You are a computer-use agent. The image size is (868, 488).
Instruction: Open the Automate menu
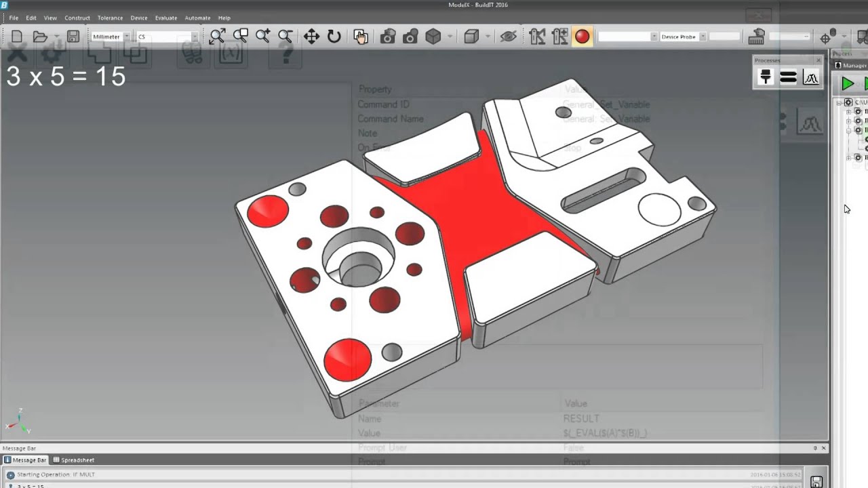tap(197, 18)
